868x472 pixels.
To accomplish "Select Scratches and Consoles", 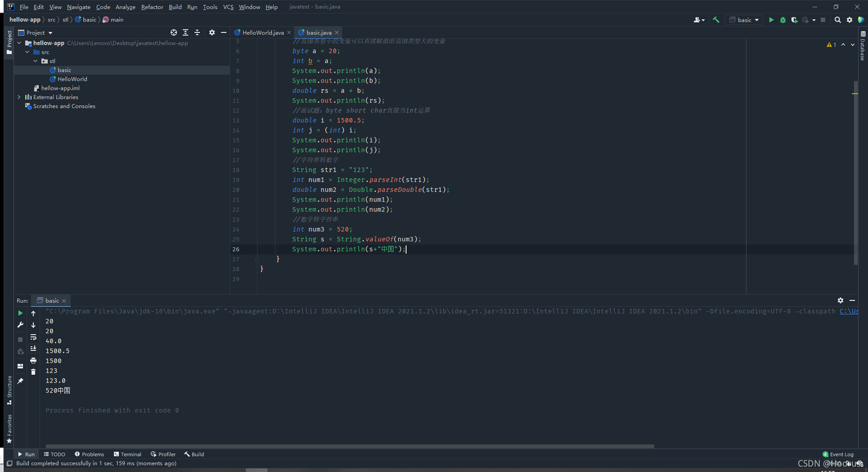I will (x=64, y=106).
